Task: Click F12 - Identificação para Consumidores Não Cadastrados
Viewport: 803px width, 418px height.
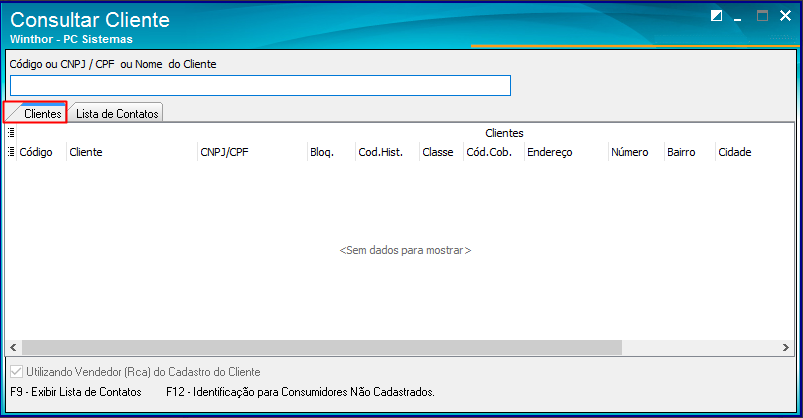Action: (300, 392)
